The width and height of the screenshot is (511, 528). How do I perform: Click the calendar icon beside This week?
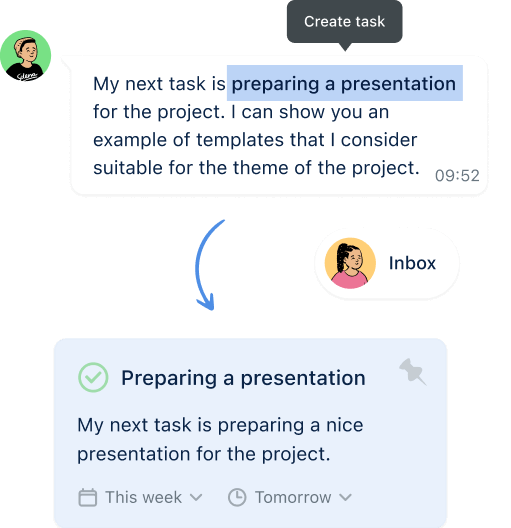coord(88,497)
